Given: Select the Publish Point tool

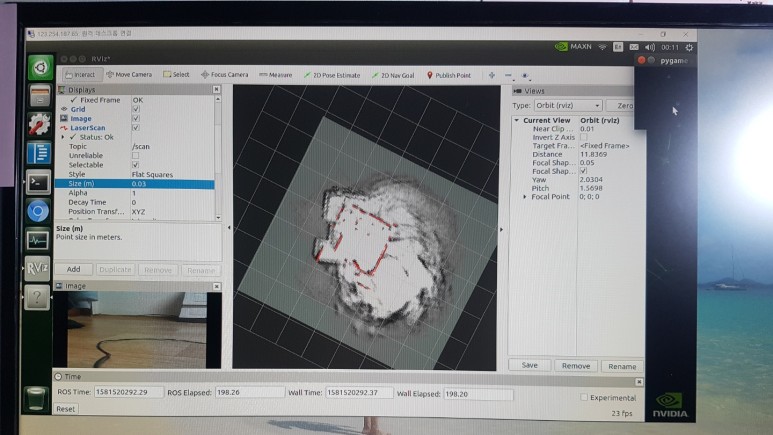Looking at the screenshot, I should (449, 75).
